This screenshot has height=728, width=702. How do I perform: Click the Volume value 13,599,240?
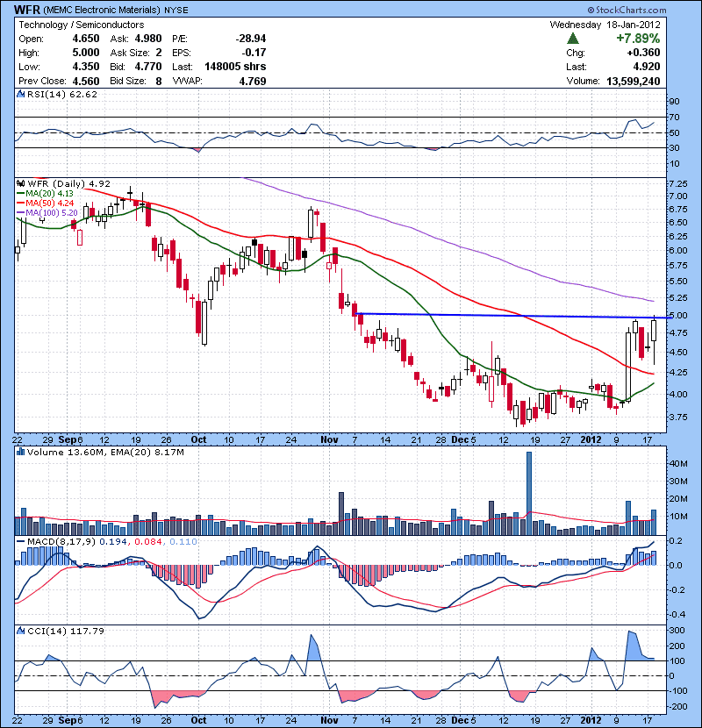634,82
